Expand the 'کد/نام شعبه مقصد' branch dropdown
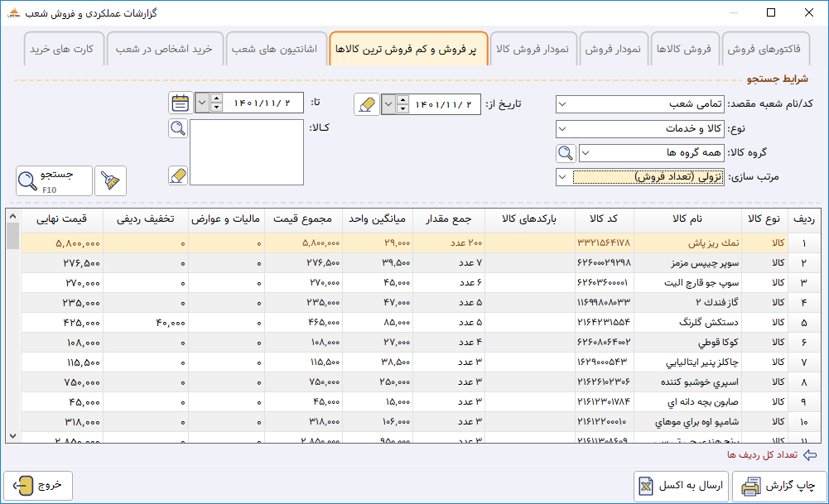Screen dimensions: 829x504 click(x=562, y=104)
